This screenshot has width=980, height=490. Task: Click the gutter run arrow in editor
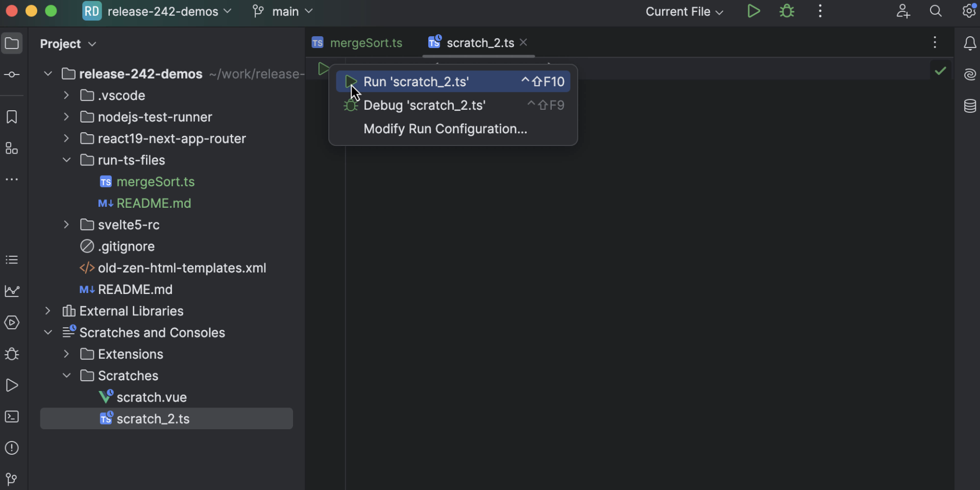323,69
